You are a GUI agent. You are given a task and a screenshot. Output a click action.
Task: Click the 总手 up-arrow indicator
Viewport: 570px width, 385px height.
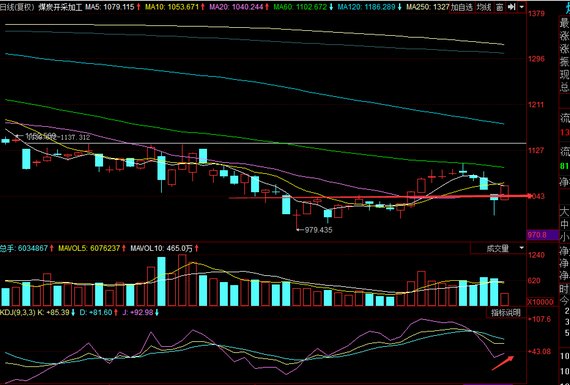(52, 248)
